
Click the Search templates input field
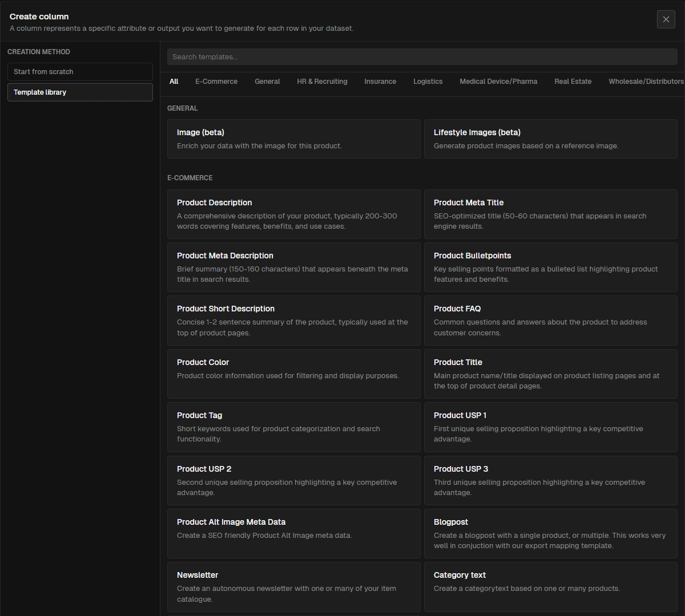422,57
